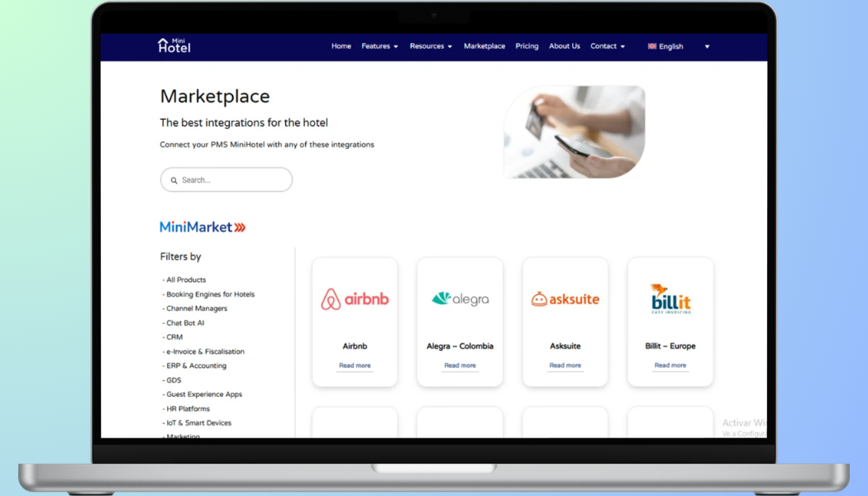Click the Alegra logo

[x=460, y=299]
